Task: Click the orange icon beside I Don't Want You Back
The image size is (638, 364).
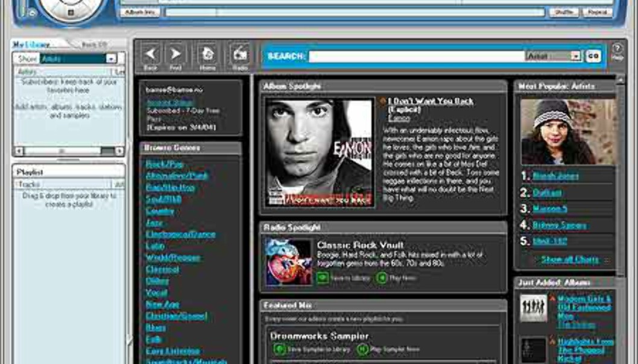Action: pos(382,101)
